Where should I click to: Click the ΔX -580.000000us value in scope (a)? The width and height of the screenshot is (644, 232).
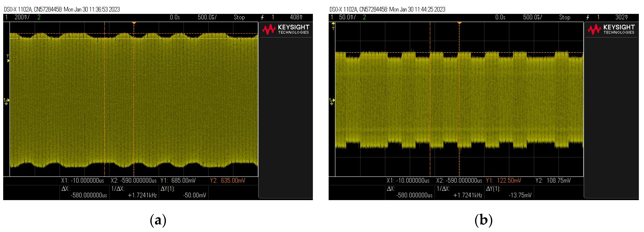[x=89, y=195]
